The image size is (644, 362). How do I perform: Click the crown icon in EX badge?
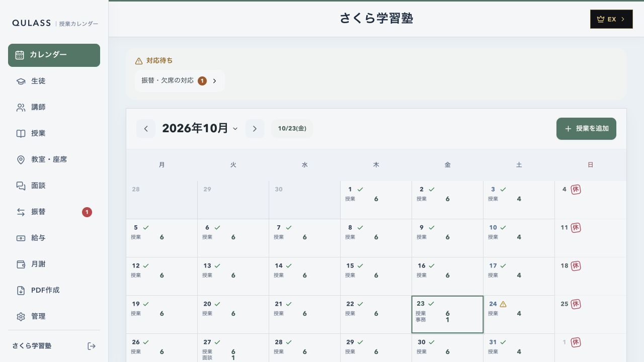tap(600, 19)
